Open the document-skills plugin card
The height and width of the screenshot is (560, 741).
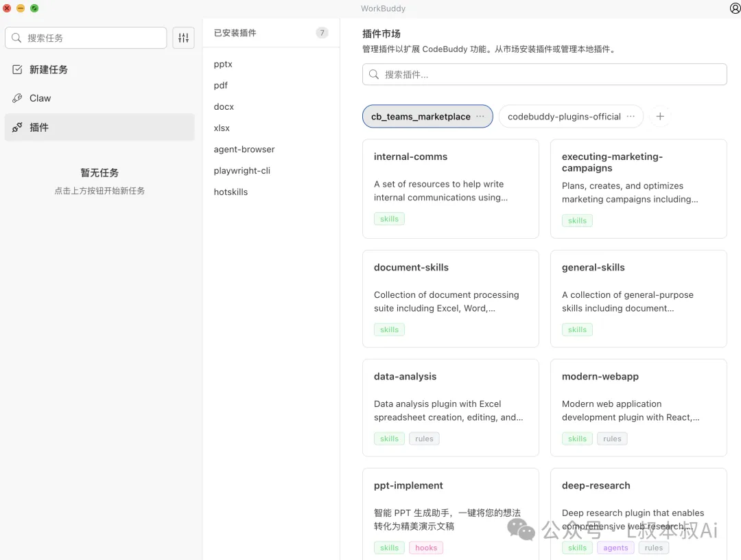click(x=450, y=299)
